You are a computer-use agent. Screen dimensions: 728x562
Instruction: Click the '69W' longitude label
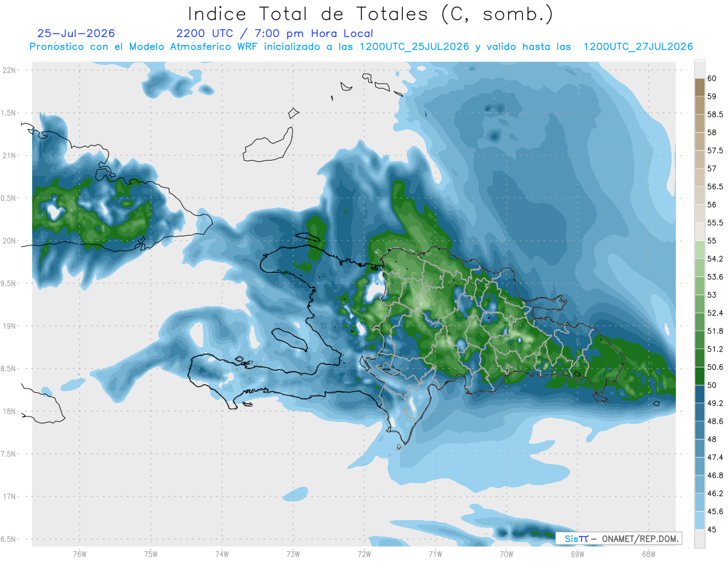point(577,554)
